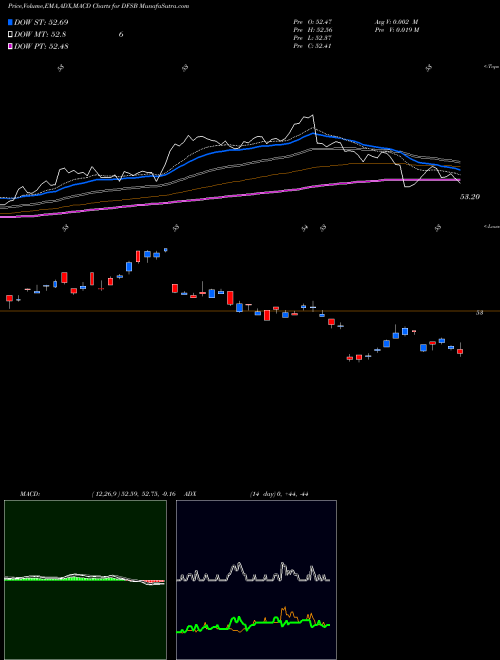Image resolution: width=500 pixels, height=660 pixels.
Task: Click the 'Pre V: 0.019 M' value
Action: (x=396, y=30)
